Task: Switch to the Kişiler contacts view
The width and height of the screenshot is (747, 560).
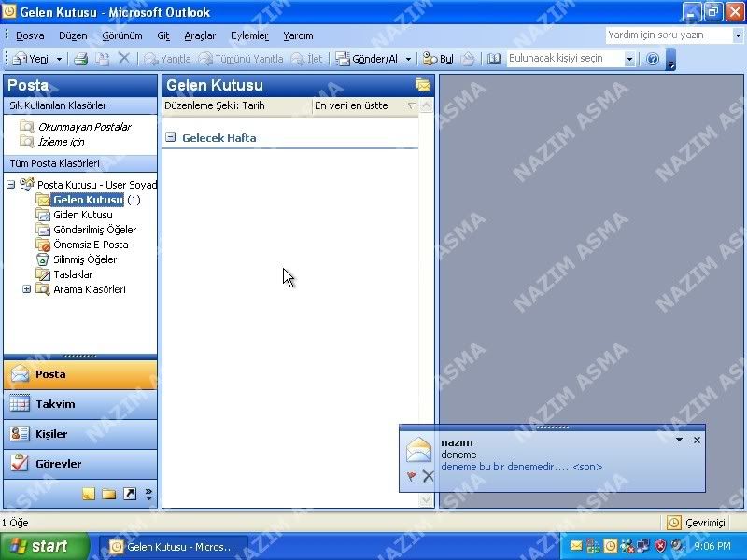Action: tap(80, 434)
